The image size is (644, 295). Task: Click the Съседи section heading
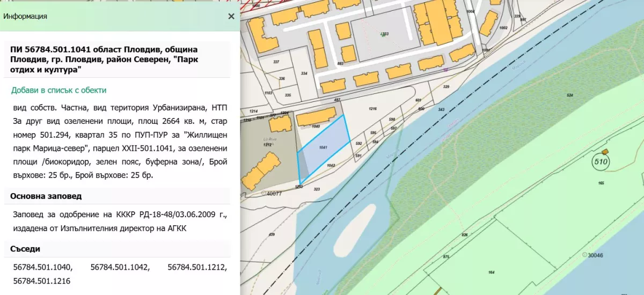(x=25, y=249)
